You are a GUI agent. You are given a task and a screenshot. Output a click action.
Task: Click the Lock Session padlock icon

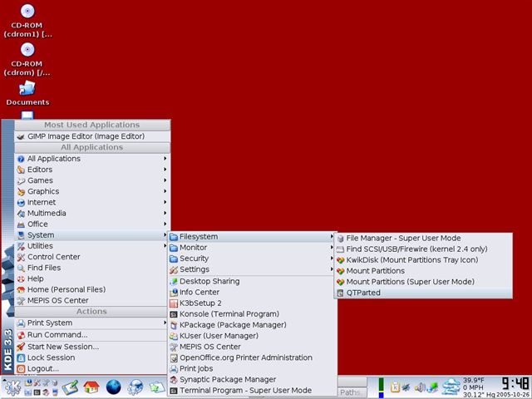pyautogui.click(x=21, y=358)
